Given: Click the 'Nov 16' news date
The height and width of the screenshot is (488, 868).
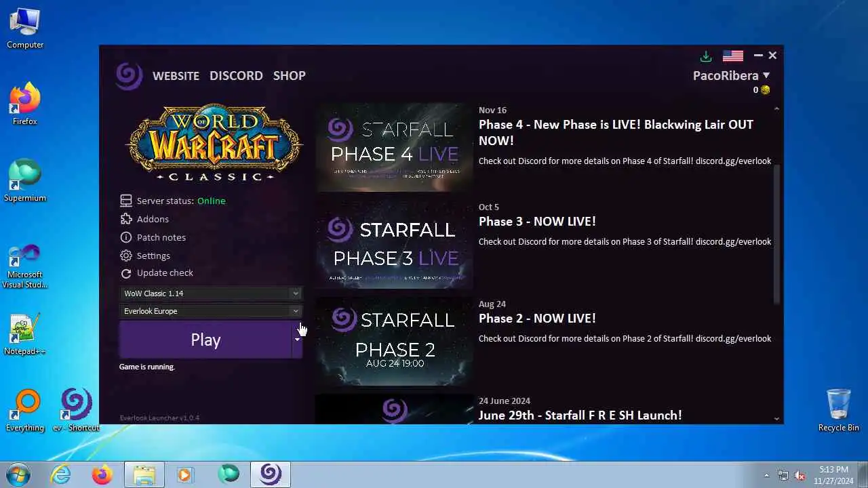Looking at the screenshot, I should [492, 110].
